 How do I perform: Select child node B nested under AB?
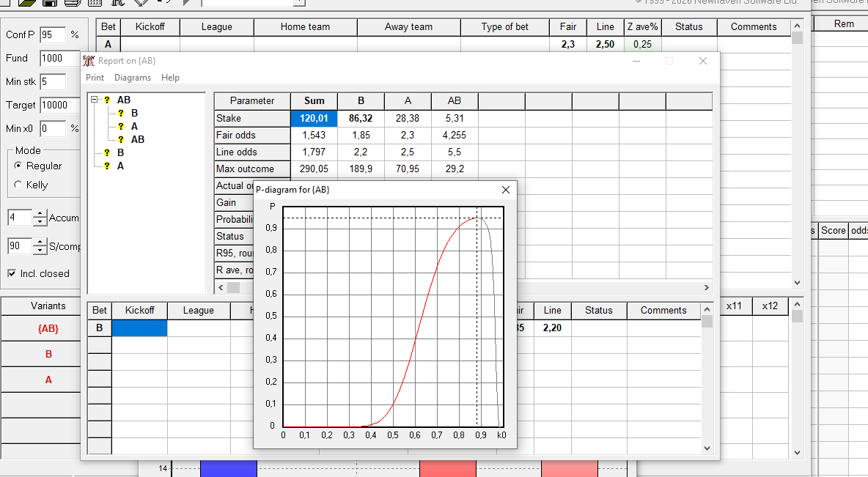[134, 113]
